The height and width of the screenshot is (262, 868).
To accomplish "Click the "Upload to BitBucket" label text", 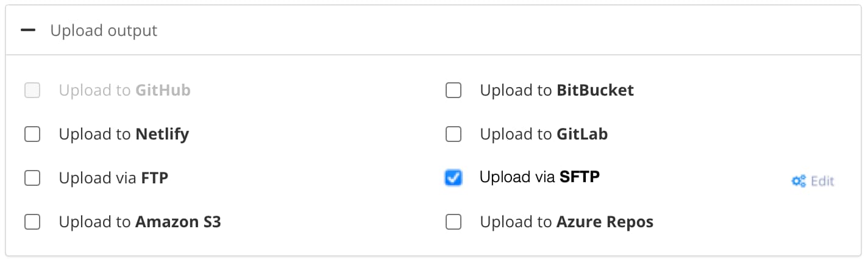I will click(557, 91).
